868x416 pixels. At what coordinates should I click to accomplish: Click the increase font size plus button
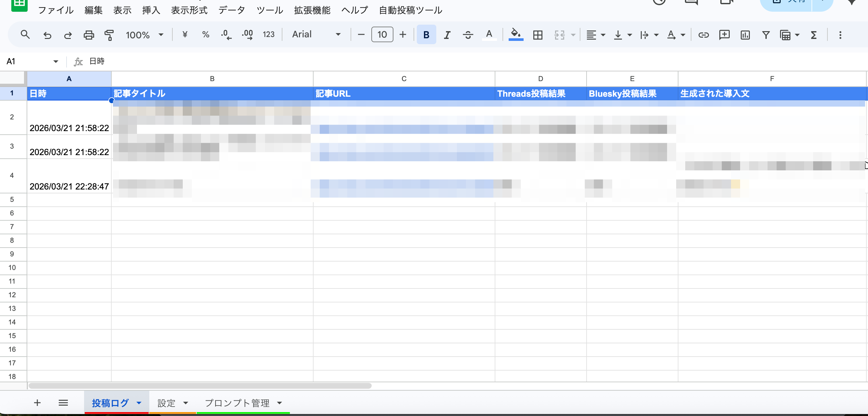[x=403, y=35]
